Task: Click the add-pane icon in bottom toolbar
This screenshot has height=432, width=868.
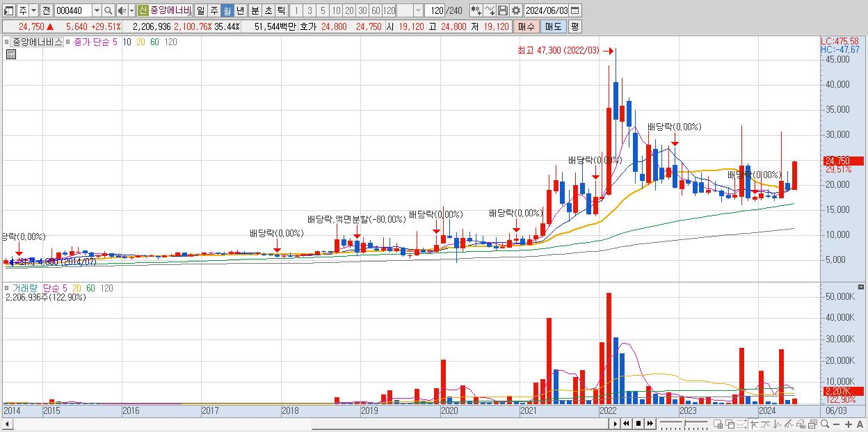Action: pos(718,424)
